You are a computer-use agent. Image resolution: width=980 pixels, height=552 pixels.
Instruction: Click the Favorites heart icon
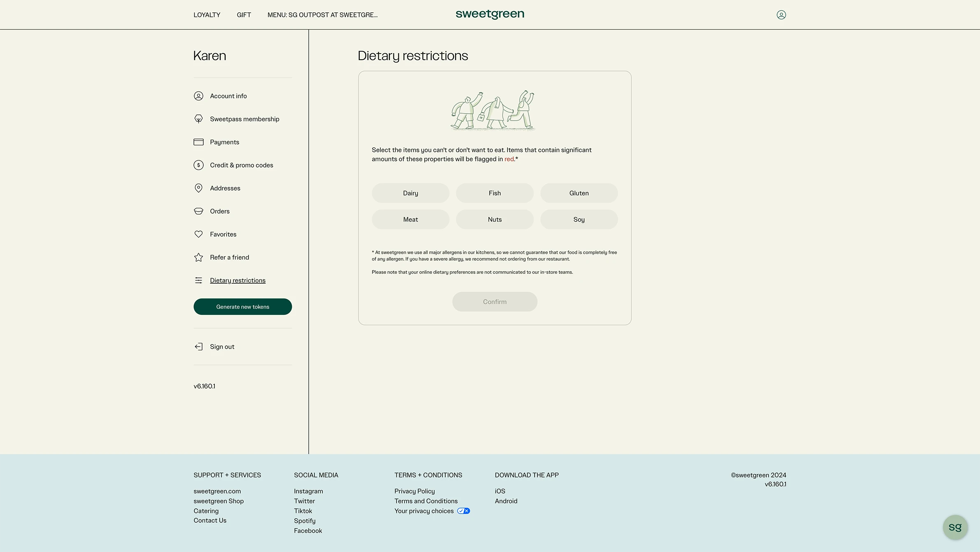(x=198, y=234)
